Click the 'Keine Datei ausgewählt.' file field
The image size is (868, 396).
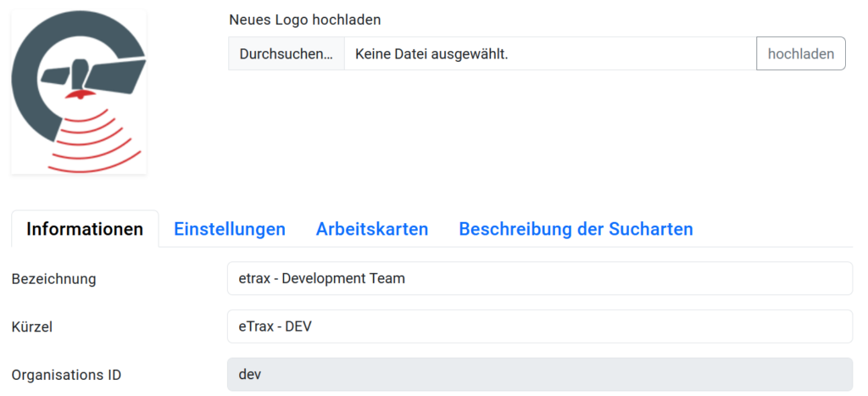click(x=550, y=53)
